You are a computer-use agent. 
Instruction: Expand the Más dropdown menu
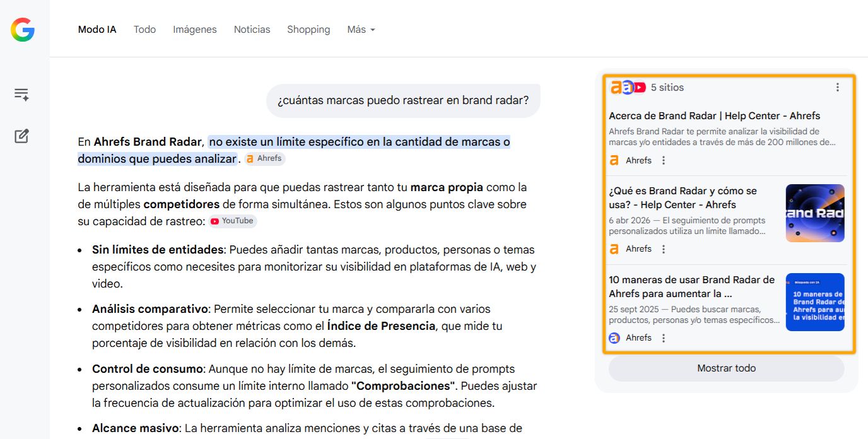(360, 29)
